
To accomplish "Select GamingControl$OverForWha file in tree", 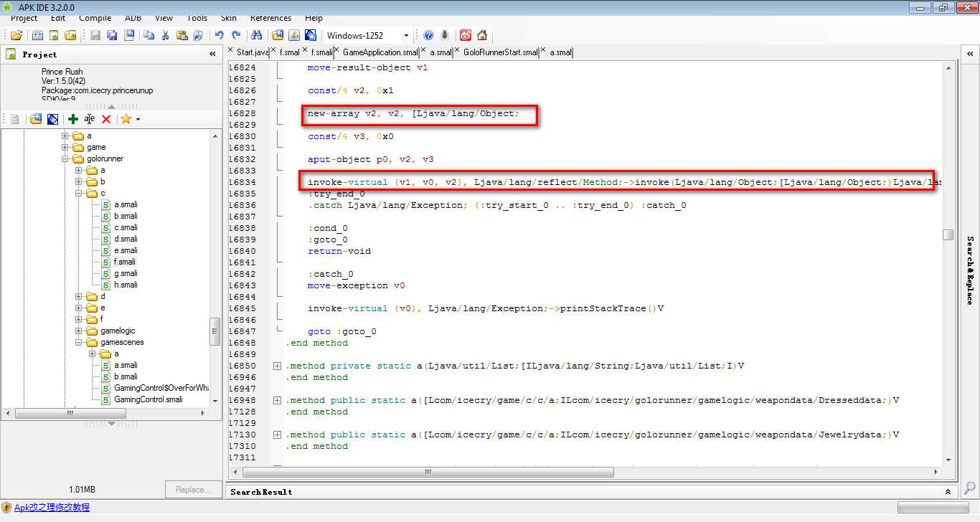I will coord(161,388).
